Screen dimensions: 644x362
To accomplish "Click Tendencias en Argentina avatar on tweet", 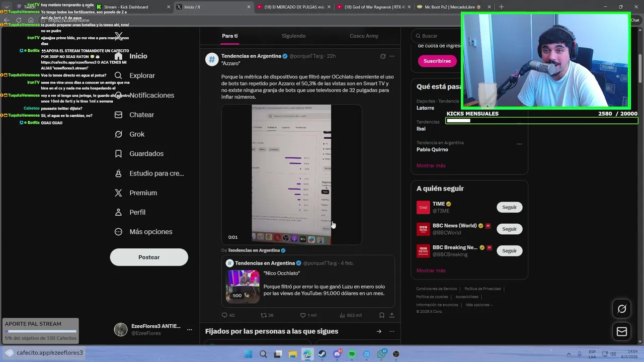I will (212, 59).
